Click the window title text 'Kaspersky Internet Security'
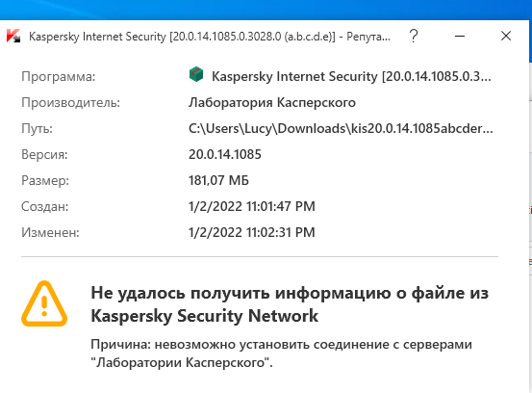The image size is (532, 393). (x=98, y=37)
